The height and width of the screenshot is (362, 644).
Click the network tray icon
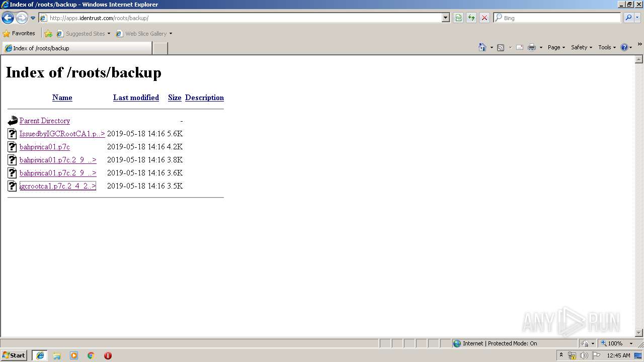pos(572,355)
